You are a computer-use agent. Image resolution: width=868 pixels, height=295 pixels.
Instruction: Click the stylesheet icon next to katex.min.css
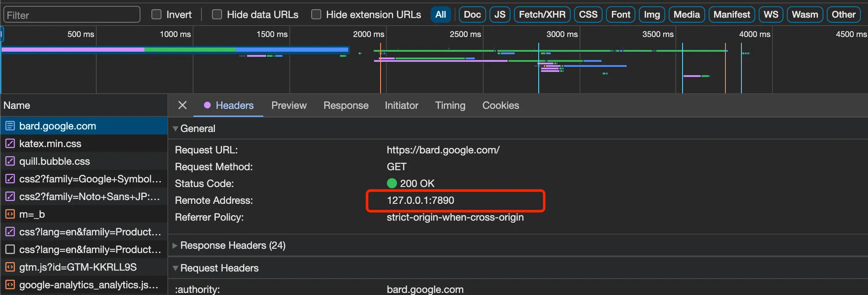point(10,144)
